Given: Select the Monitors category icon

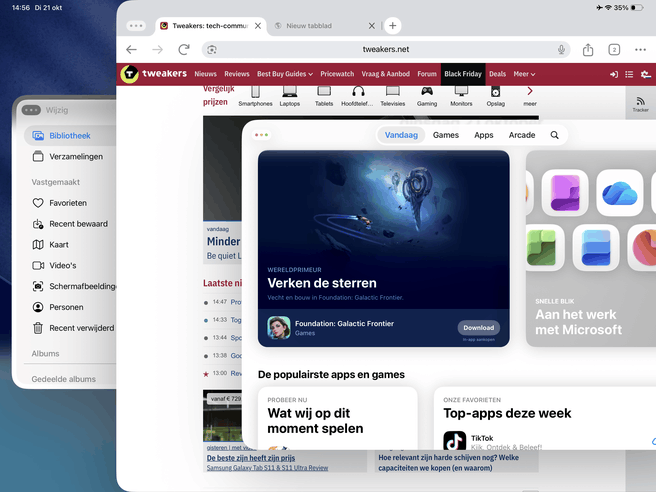Looking at the screenshot, I should pyautogui.click(x=461, y=95).
